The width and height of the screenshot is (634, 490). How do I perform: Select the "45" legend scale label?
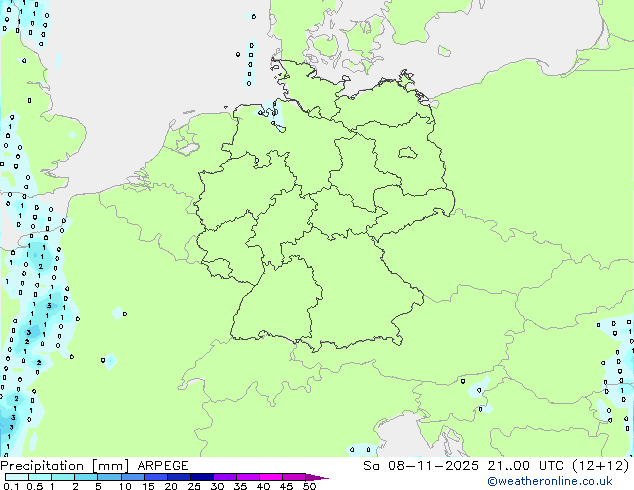(x=286, y=486)
